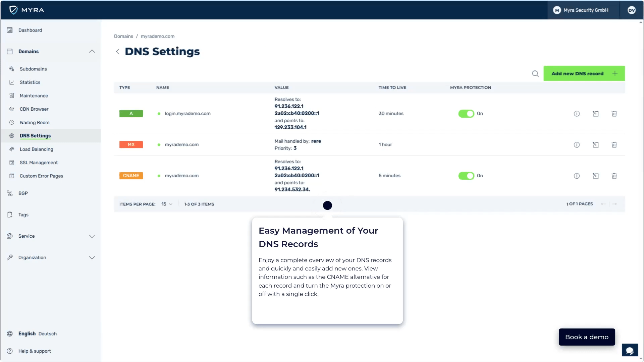Open the search icon above the DNS table
This screenshot has height=362, width=644.
coord(535,73)
